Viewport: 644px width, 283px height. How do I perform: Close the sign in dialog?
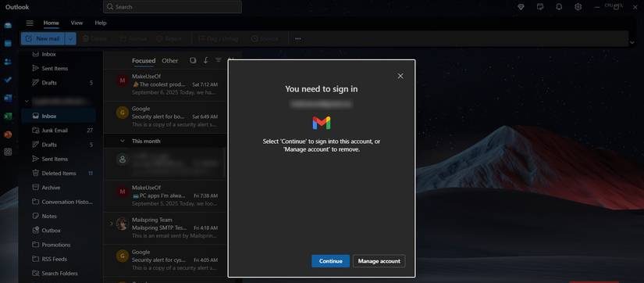(400, 76)
